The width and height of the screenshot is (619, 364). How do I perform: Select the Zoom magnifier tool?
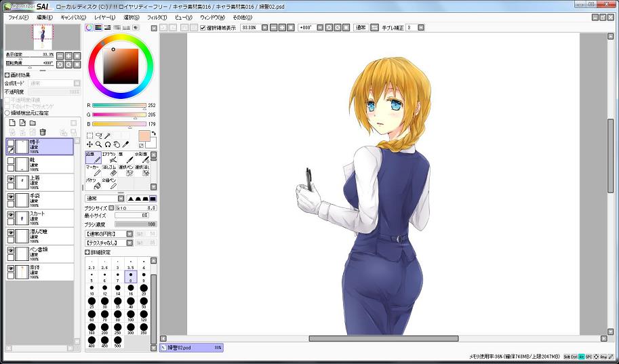pyautogui.click(x=99, y=144)
